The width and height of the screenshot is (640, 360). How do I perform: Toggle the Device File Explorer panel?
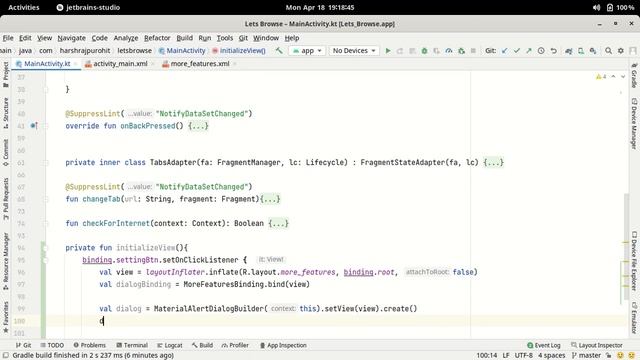[634, 261]
